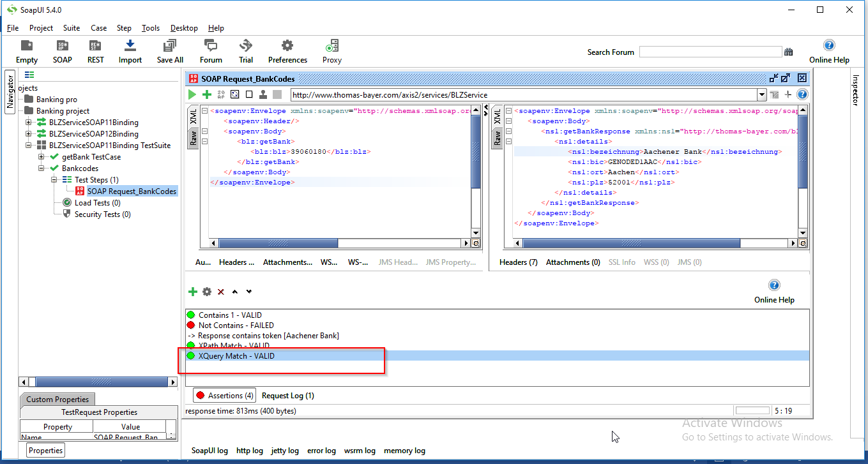Open the File menu
Viewport: 868px width, 464px height.
coord(13,28)
